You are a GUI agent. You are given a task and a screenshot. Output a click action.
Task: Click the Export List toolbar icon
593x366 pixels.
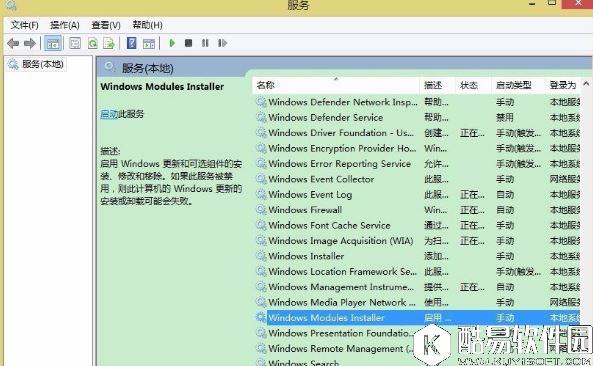tap(109, 43)
